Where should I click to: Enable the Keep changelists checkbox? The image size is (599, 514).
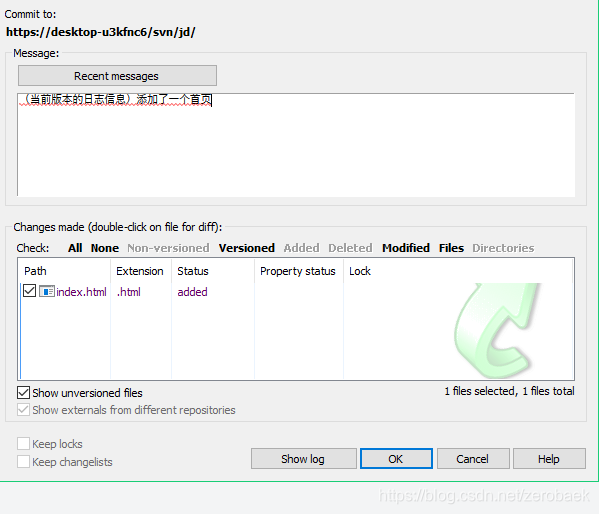point(23,462)
